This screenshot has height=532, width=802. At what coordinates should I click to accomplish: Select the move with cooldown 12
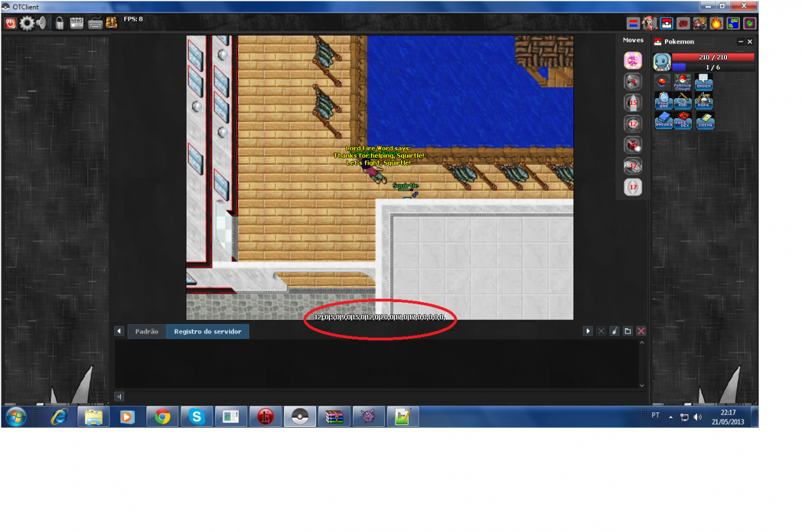point(633,124)
